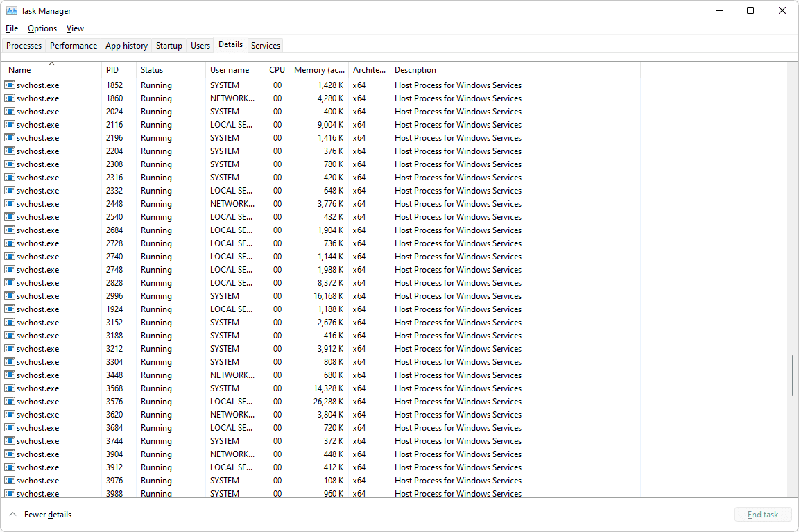Click the svchost.exe icon for PID 3904
The image size is (799, 532).
pyautogui.click(x=9, y=454)
